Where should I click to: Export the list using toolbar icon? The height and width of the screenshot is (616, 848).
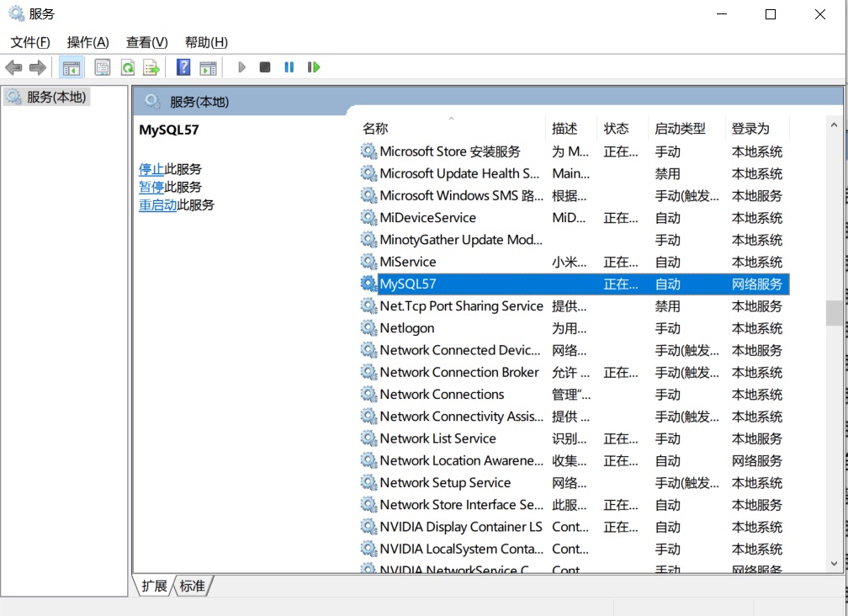click(x=151, y=67)
